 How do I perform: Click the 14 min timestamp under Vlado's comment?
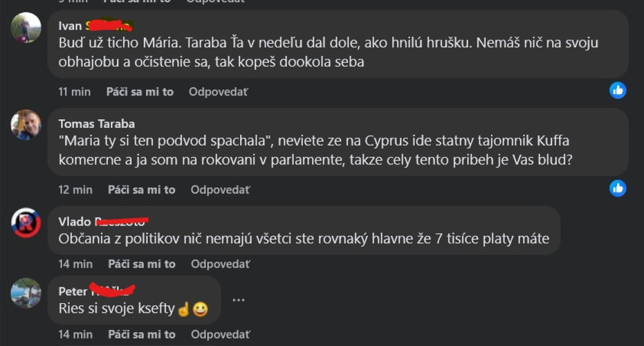click(x=75, y=264)
